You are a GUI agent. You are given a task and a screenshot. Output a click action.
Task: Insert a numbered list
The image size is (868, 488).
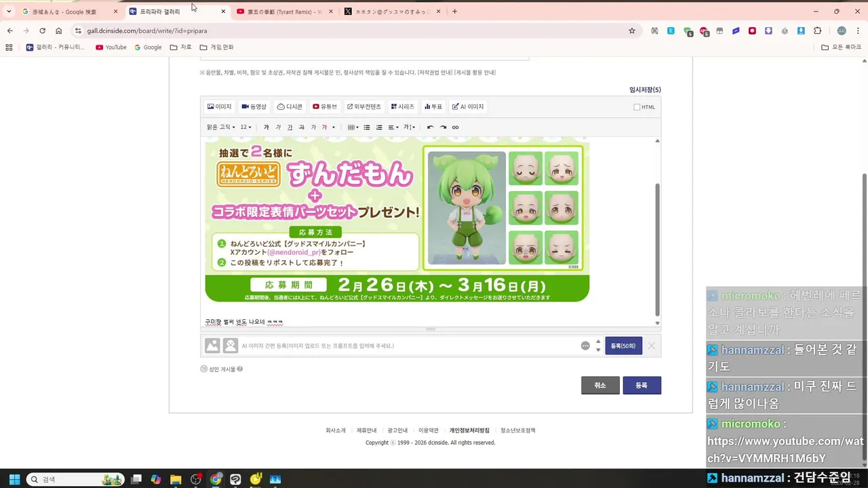(379, 127)
